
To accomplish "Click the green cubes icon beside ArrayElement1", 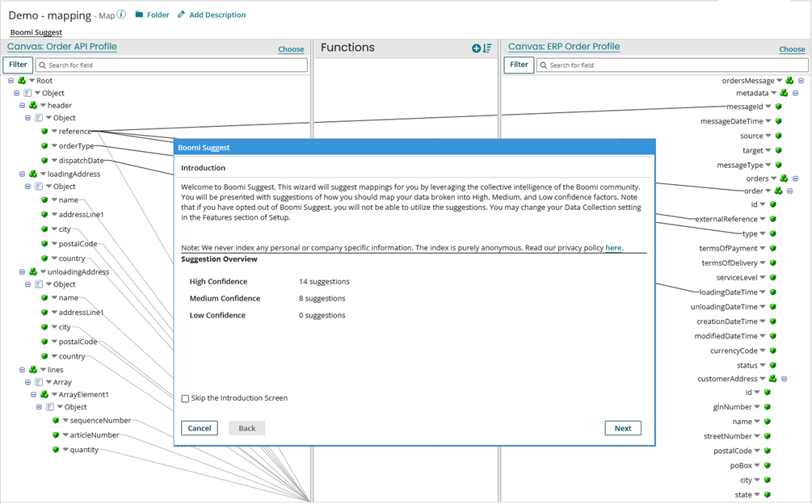I will pyautogui.click(x=44, y=394).
